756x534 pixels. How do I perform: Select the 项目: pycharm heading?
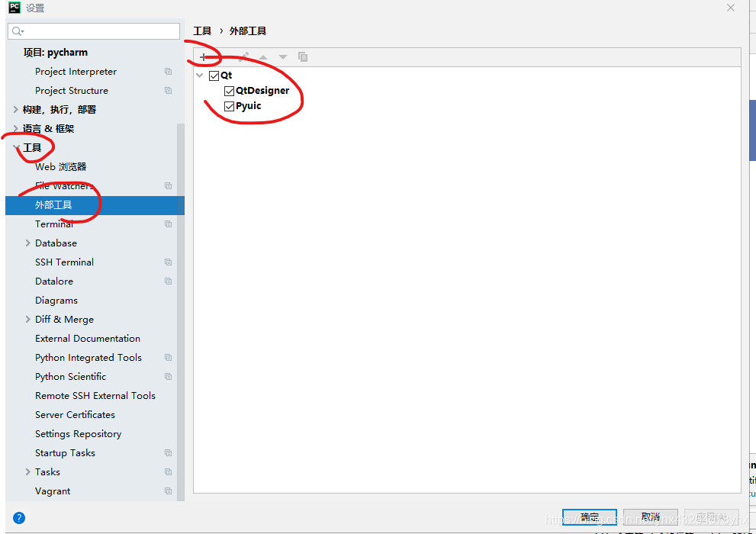(56, 52)
